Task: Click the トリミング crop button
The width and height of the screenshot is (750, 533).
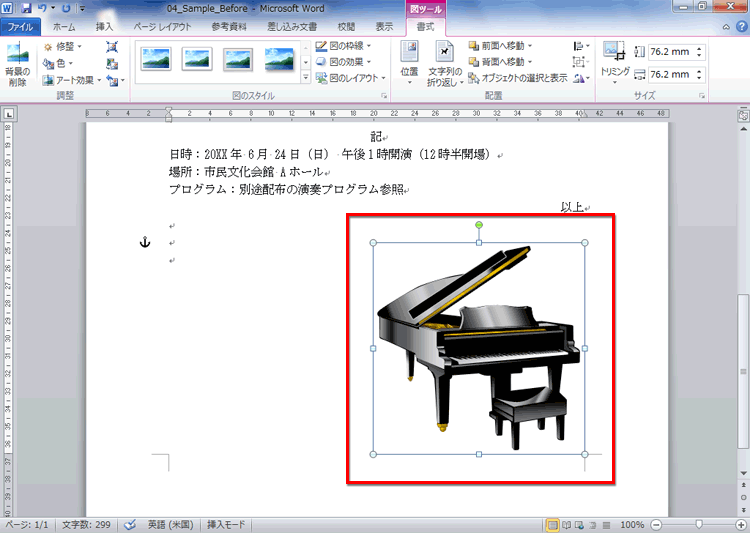Action: [x=615, y=64]
